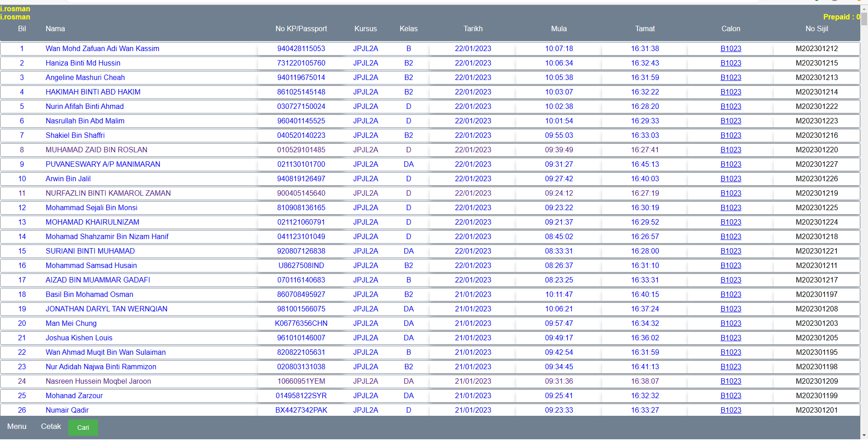Open Nasreen Hussein Moqbel Jaroon record
The width and height of the screenshot is (868, 442).
point(98,381)
